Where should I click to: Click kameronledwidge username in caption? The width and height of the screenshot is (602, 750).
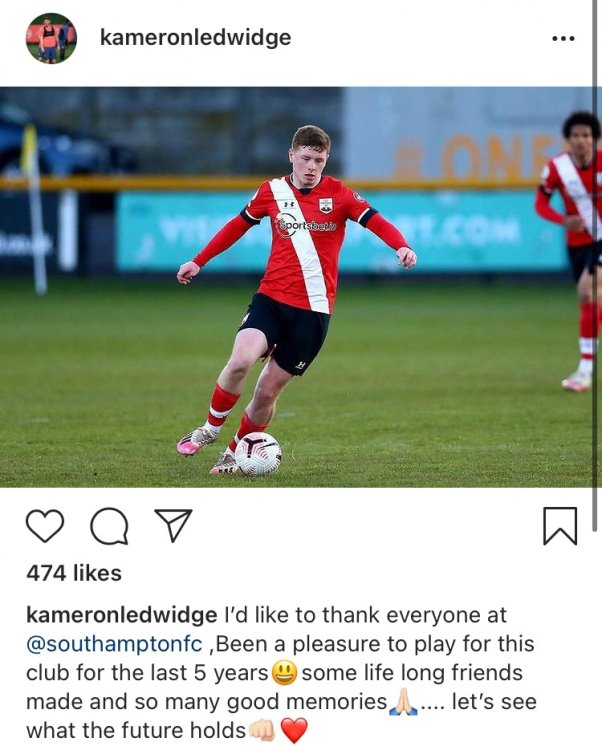121,615
